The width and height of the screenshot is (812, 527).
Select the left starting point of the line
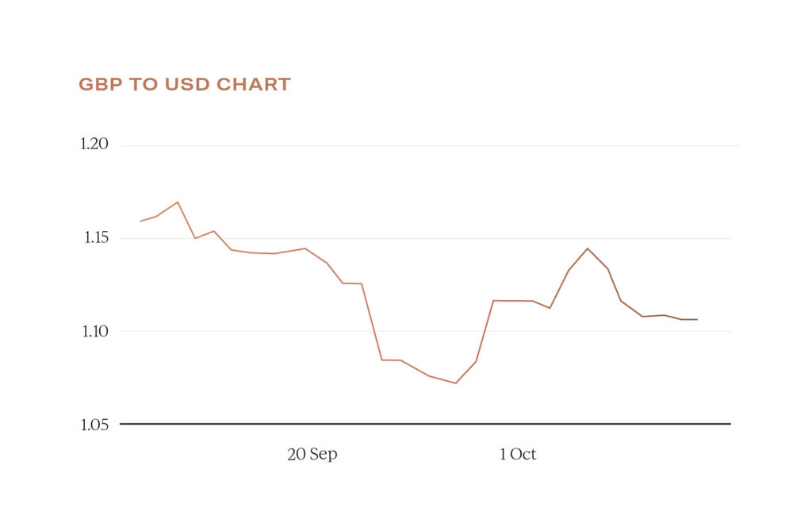tap(141, 221)
